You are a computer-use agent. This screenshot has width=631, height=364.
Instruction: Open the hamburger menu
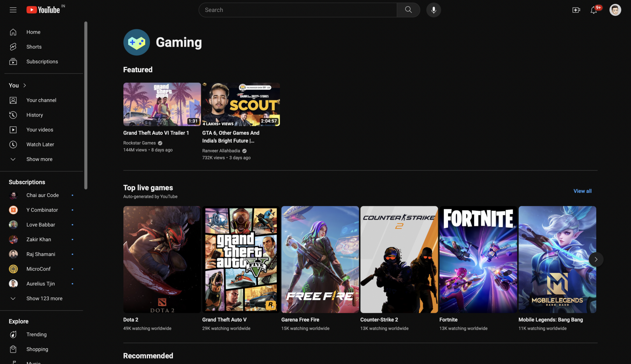click(13, 10)
